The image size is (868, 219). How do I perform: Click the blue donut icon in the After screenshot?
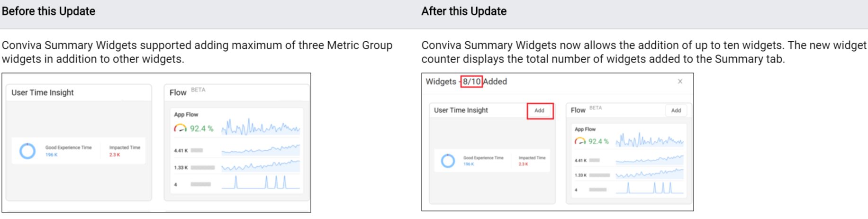(x=448, y=161)
